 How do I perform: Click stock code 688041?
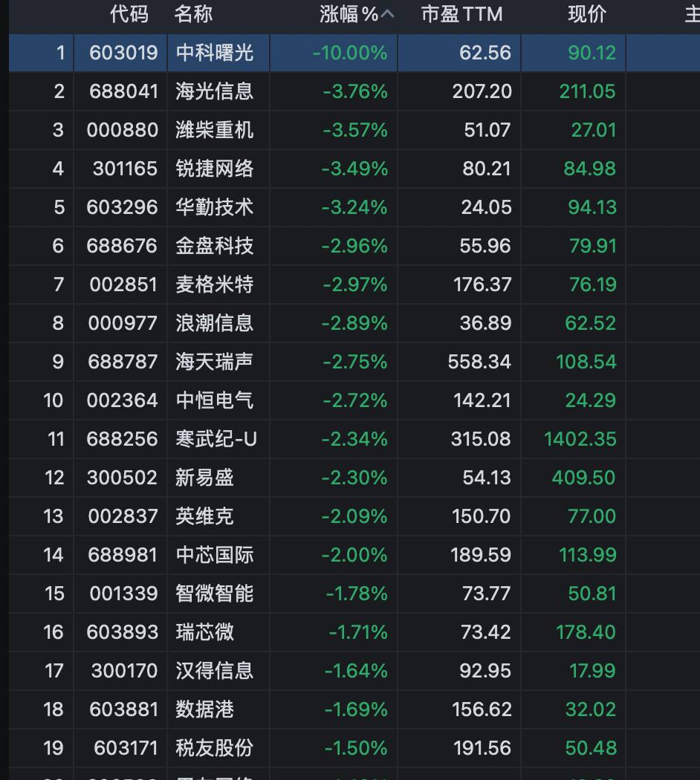pos(123,91)
